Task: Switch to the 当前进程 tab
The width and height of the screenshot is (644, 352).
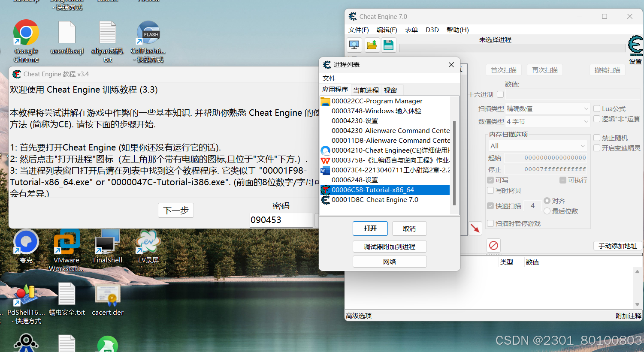Action: [366, 90]
